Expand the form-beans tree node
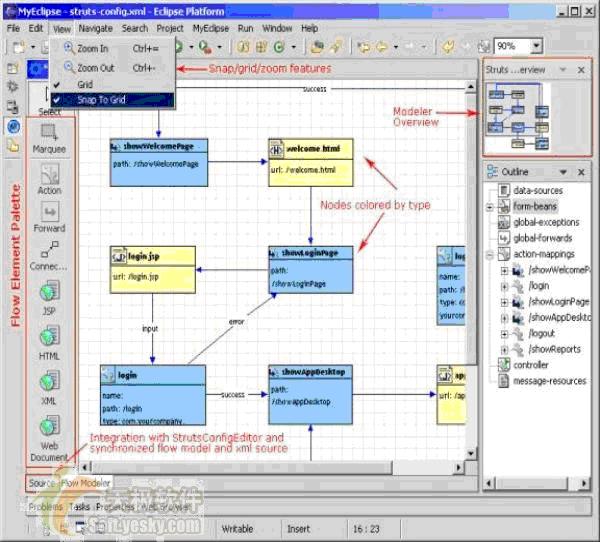 pos(490,207)
